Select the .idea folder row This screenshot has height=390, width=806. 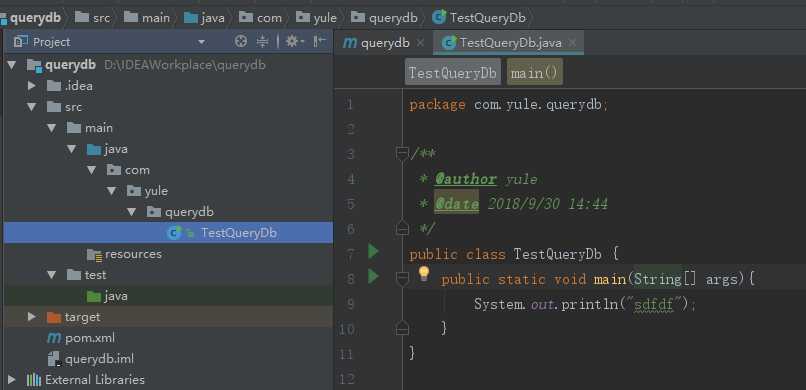pos(168,86)
